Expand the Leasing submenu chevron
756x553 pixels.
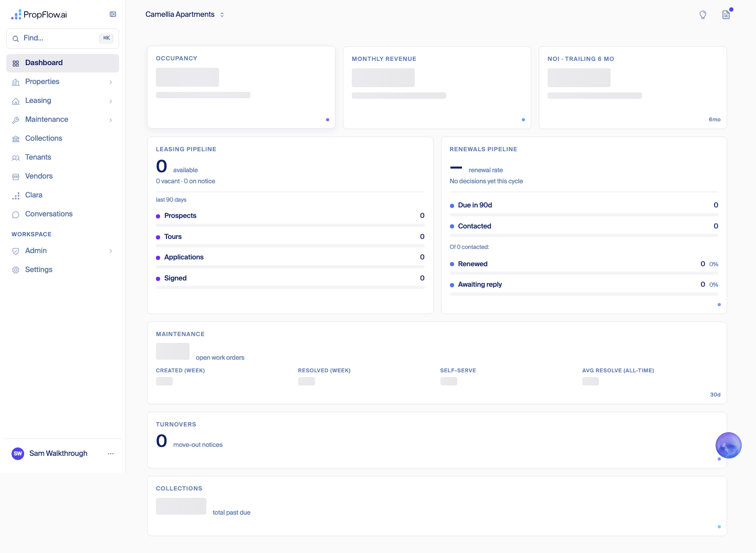point(111,101)
